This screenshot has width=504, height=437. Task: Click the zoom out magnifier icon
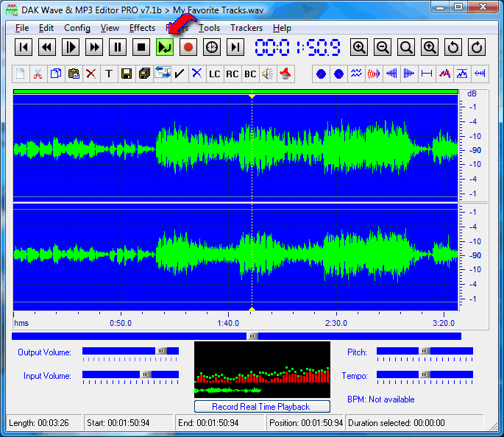tap(383, 47)
